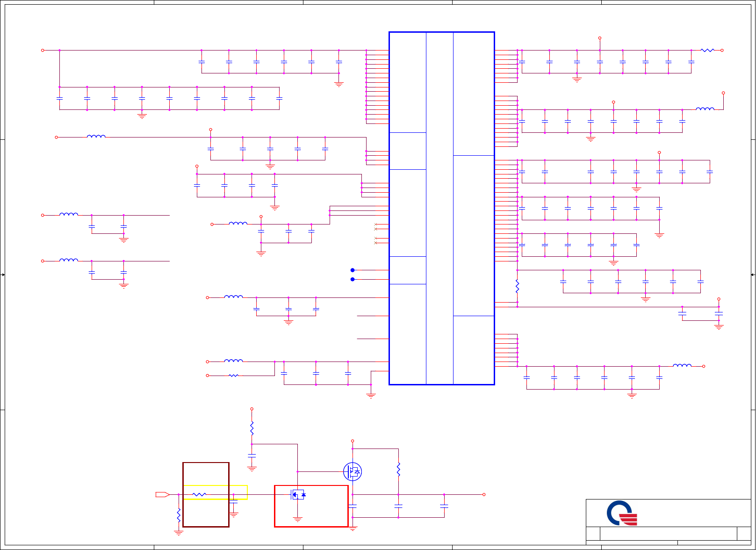
Task: Click the topmost no-connect X mark left of the IC
Action: [x=375, y=224]
